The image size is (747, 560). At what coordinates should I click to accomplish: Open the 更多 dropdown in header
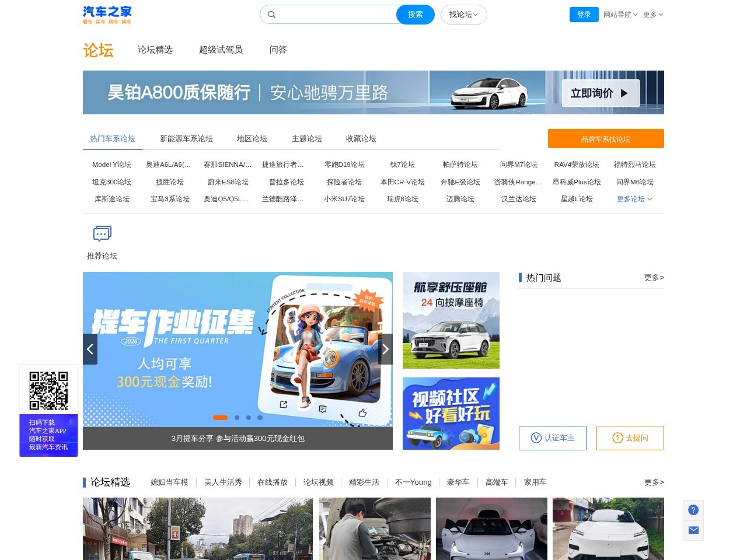653,15
